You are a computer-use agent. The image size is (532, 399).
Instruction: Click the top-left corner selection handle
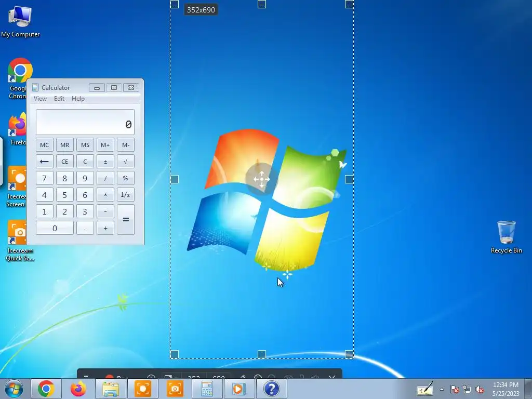coord(175,4)
